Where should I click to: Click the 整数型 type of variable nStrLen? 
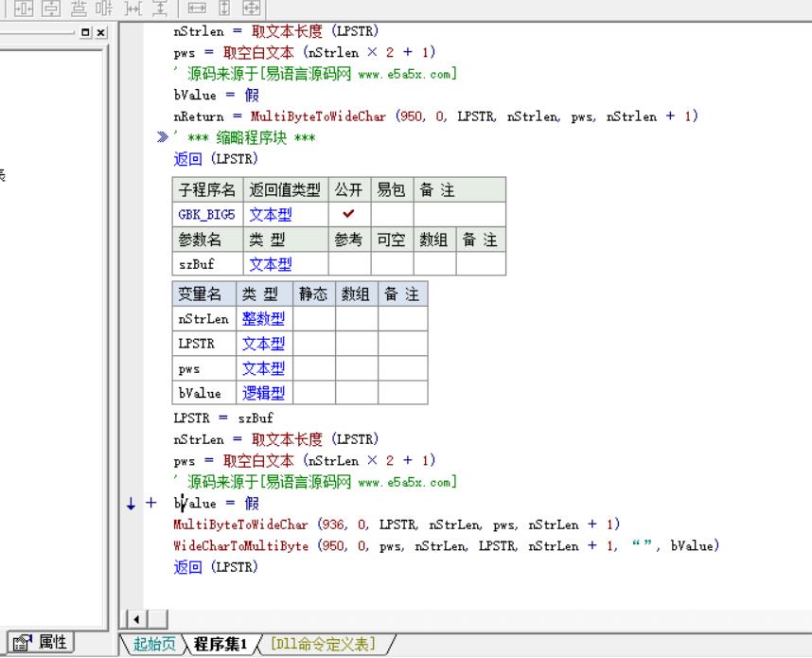(x=263, y=319)
